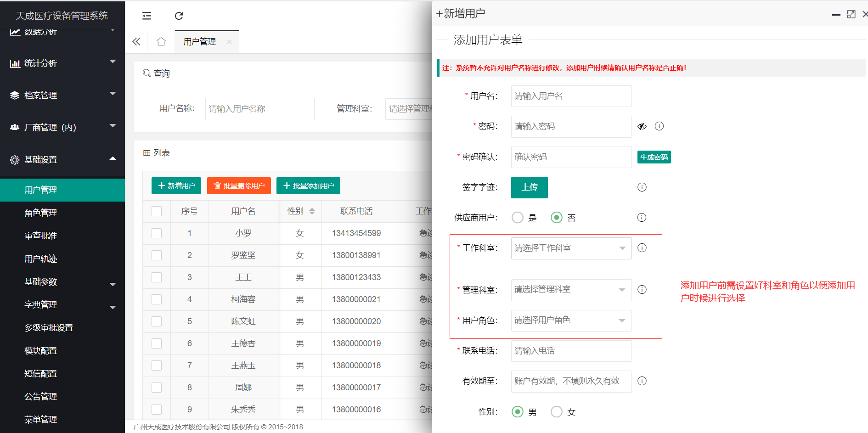Minimize the 新增用户 dialog
Viewport: 868px width, 433px height.
836,15
